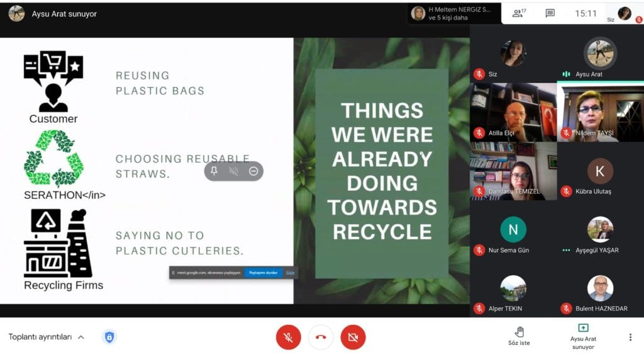Screen dimensions: 644x357
Task: Open the chat messages icon
Action: tap(550, 14)
